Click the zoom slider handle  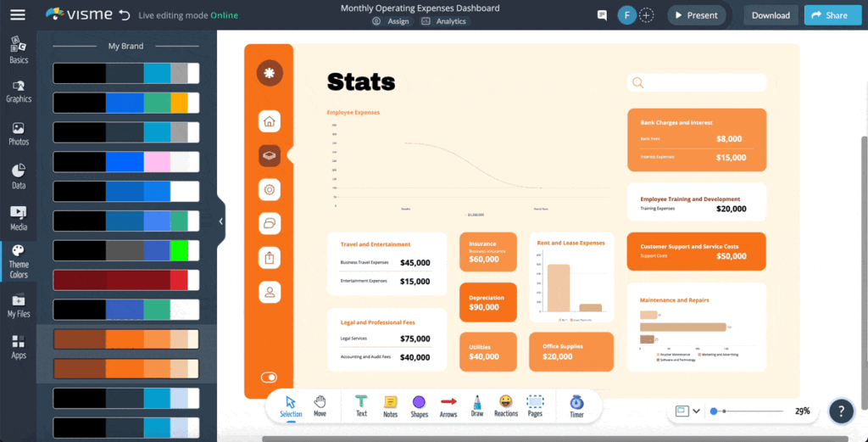(x=715, y=411)
